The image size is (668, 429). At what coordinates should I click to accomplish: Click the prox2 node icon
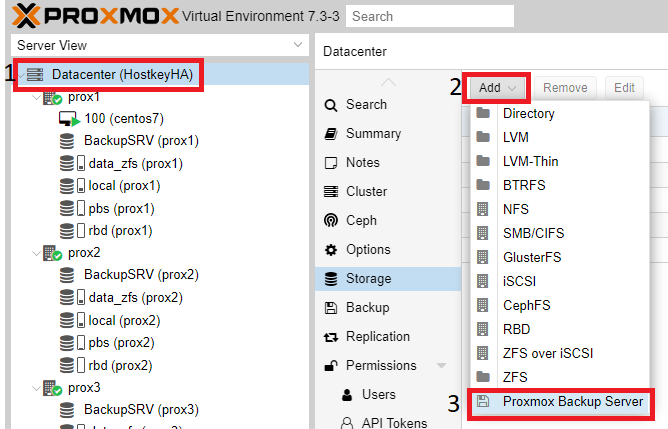(52, 253)
